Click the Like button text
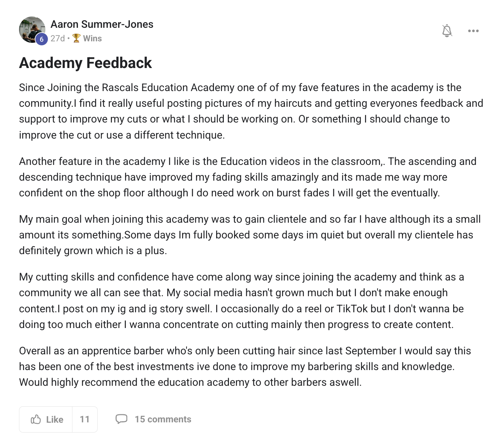 [x=54, y=419]
